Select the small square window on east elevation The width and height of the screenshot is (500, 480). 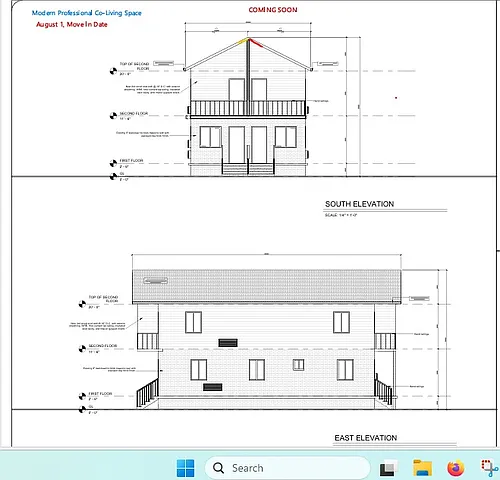[298, 365]
